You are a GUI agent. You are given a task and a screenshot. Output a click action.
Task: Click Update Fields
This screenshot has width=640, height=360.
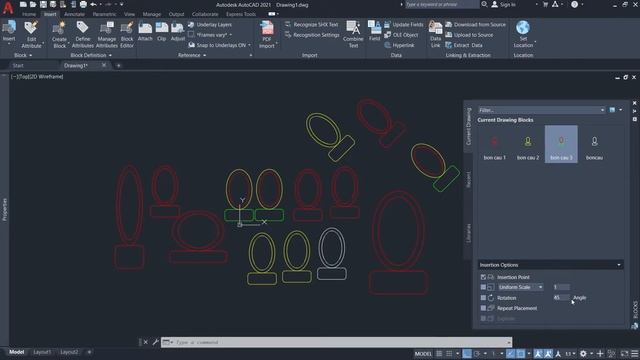404,24
